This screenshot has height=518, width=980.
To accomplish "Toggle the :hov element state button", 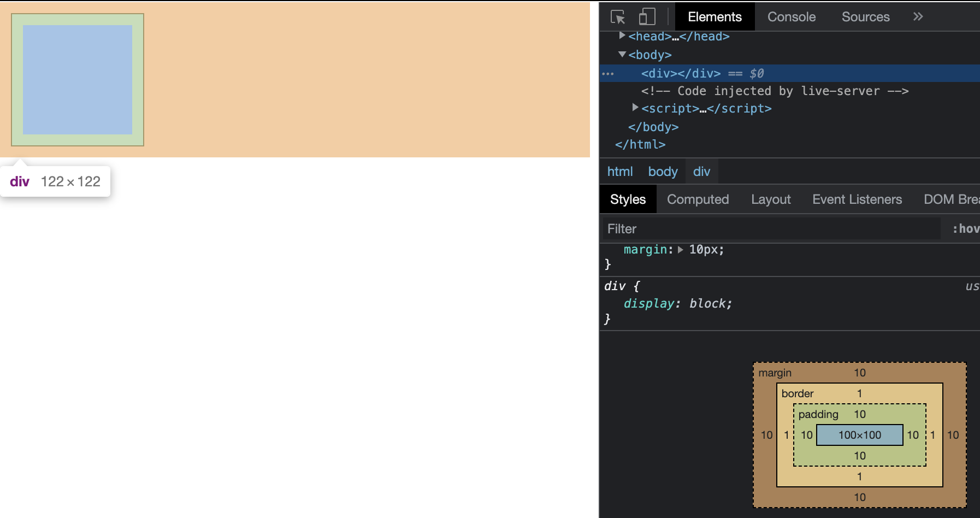I will click(x=965, y=229).
